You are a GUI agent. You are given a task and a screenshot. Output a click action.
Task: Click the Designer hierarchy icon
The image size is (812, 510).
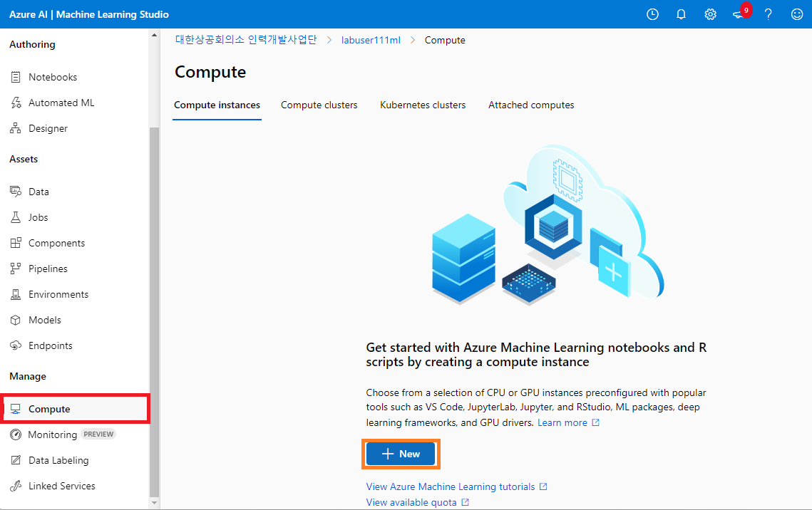pos(16,128)
